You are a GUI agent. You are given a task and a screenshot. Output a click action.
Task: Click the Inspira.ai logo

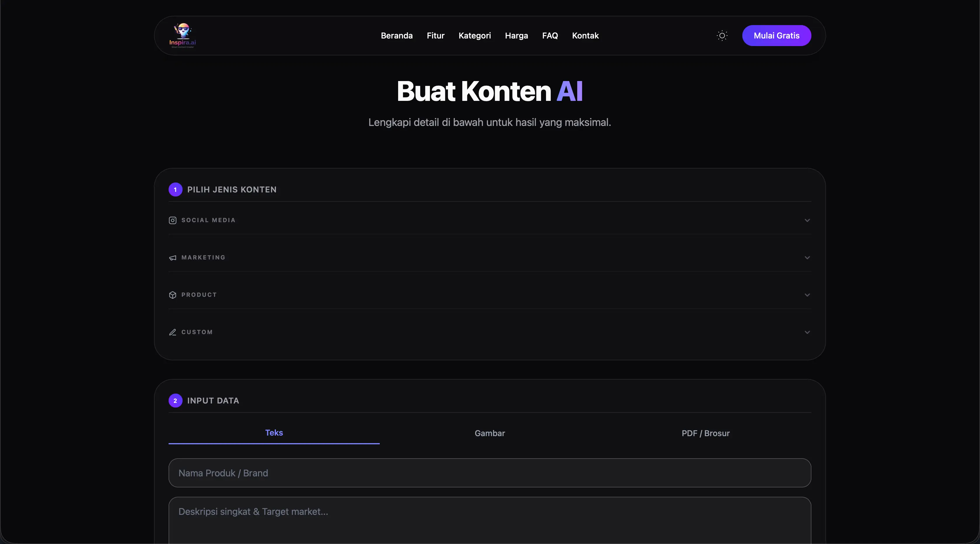click(x=183, y=35)
